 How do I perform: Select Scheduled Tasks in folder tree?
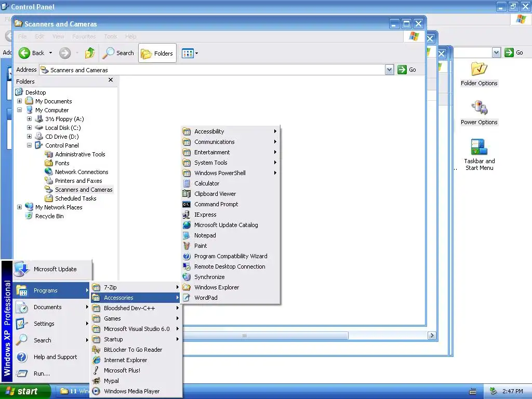coord(71,198)
